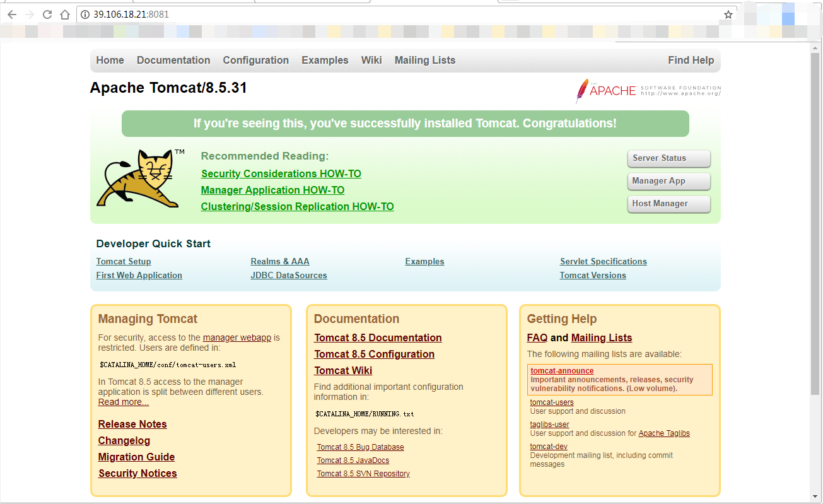Screen dimensions: 823x504
Task: Open the Wiki menu item
Action: click(x=371, y=61)
